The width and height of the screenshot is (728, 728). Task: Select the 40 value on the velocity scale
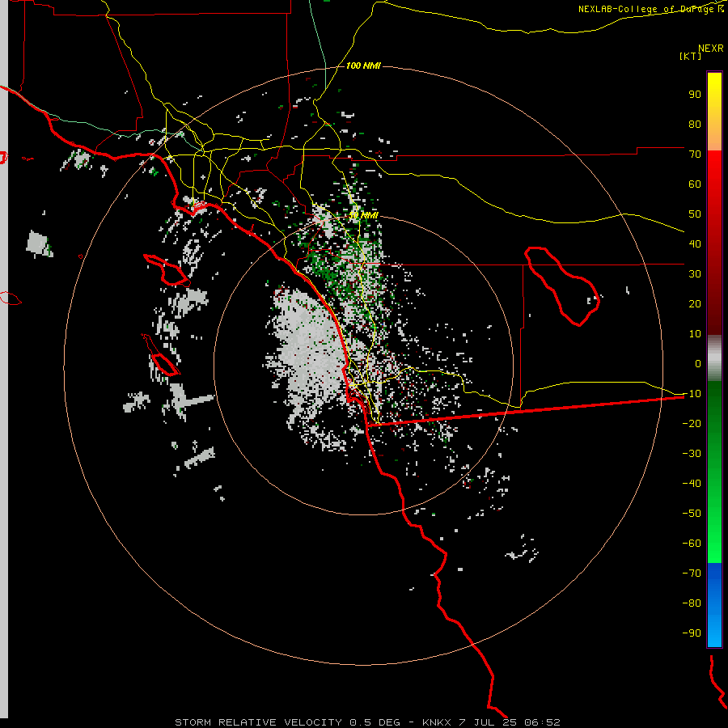coord(695,243)
